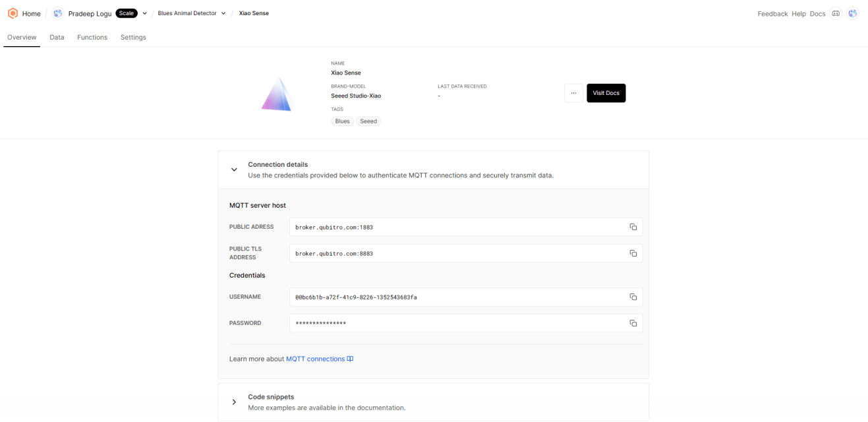Viewport: 868px width, 422px height.
Task: Switch to the Overview tab
Action: coord(22,37)
